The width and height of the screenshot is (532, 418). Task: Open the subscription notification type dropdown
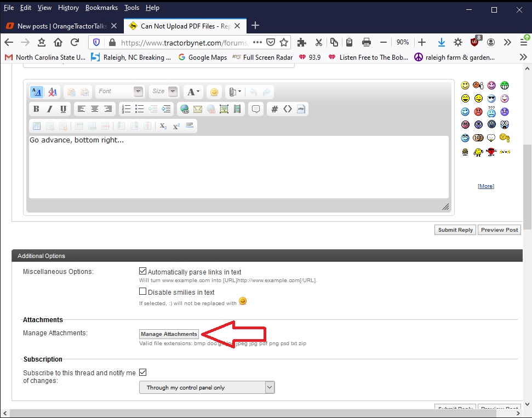(207, 387)
